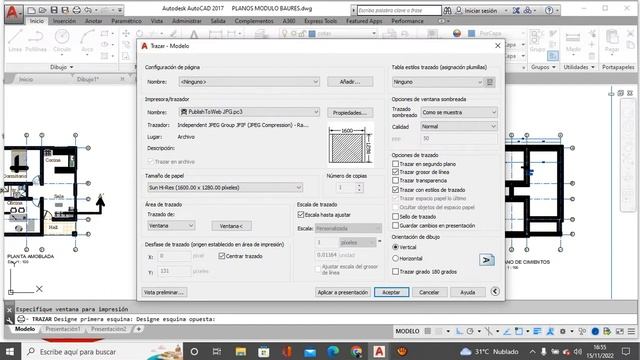Click the Save As icon in quick access toolbar

click(65, 10)
